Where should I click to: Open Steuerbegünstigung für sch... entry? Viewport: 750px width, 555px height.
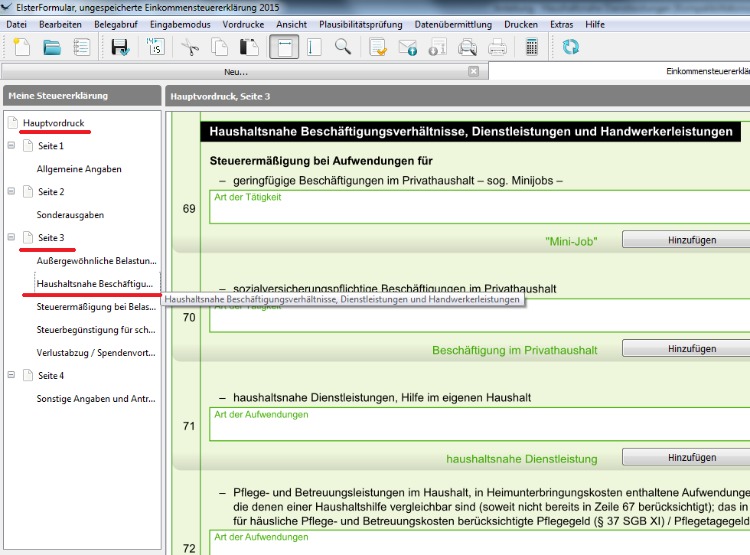tap(96, 330)
